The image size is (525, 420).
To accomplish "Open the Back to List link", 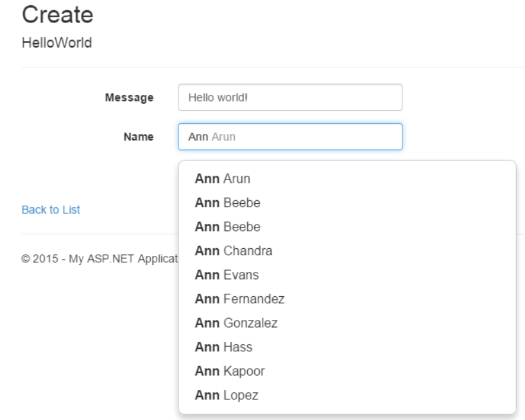I will 51,210.
